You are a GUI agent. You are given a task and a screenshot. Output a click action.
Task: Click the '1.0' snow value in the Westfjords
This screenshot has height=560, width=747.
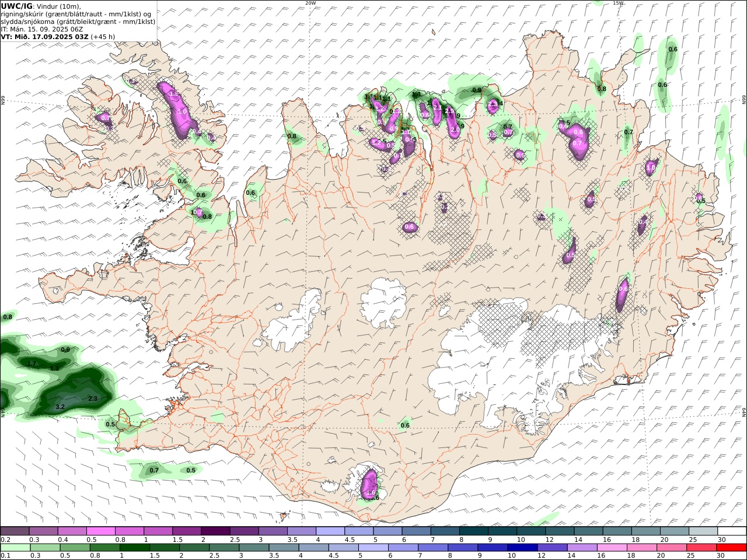point(182,111)
